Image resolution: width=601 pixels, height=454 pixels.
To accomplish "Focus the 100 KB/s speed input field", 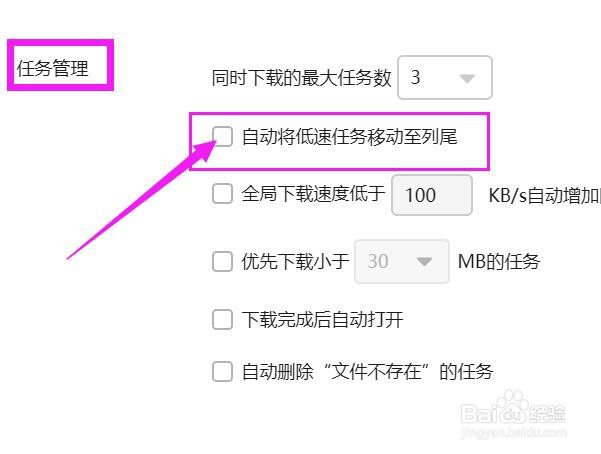I will 432,195.
